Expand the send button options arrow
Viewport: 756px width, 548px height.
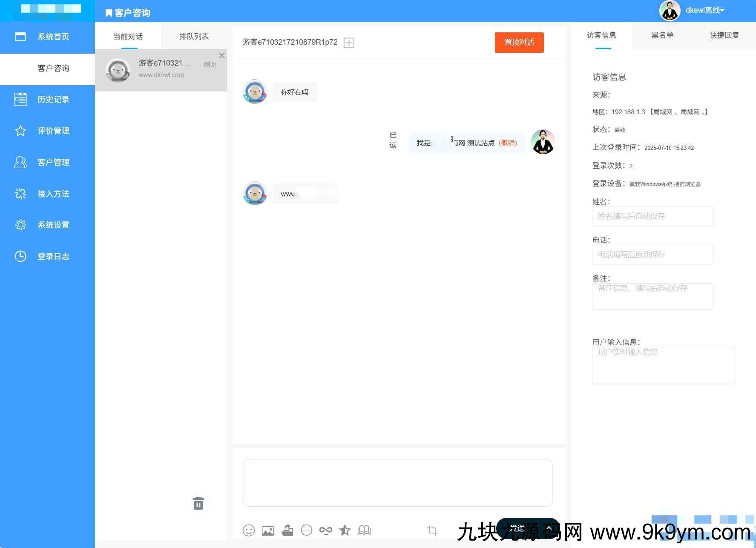pos(549,528)
